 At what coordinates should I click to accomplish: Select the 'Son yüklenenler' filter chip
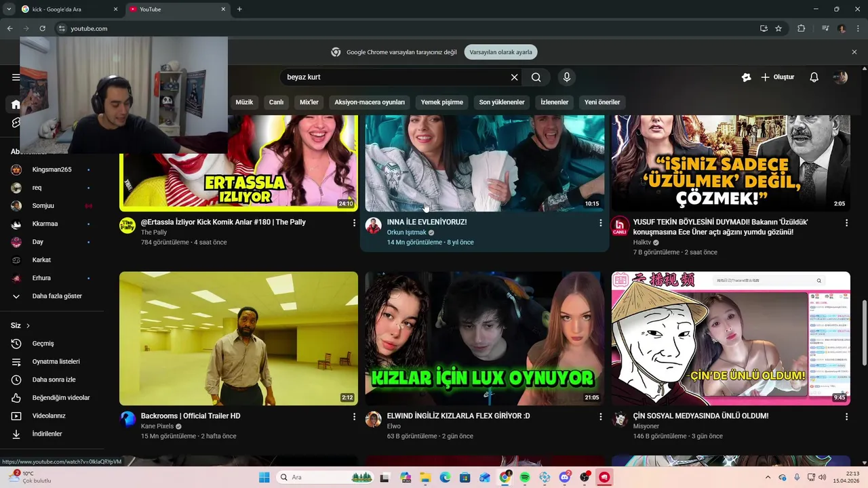(502, 102)
